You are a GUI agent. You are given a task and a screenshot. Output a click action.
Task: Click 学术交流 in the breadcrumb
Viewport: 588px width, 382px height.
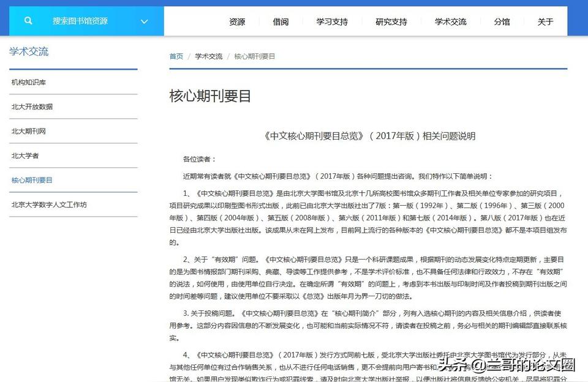point(208,56)
